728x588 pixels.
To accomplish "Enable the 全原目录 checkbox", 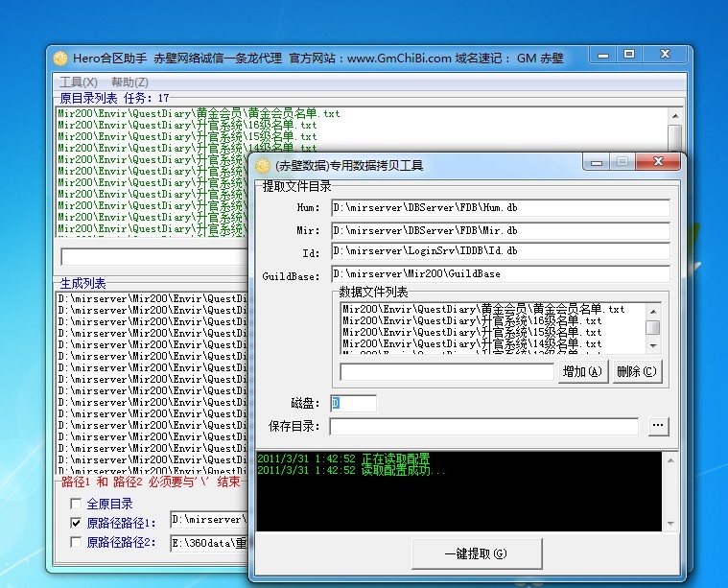I will point(77,504).
